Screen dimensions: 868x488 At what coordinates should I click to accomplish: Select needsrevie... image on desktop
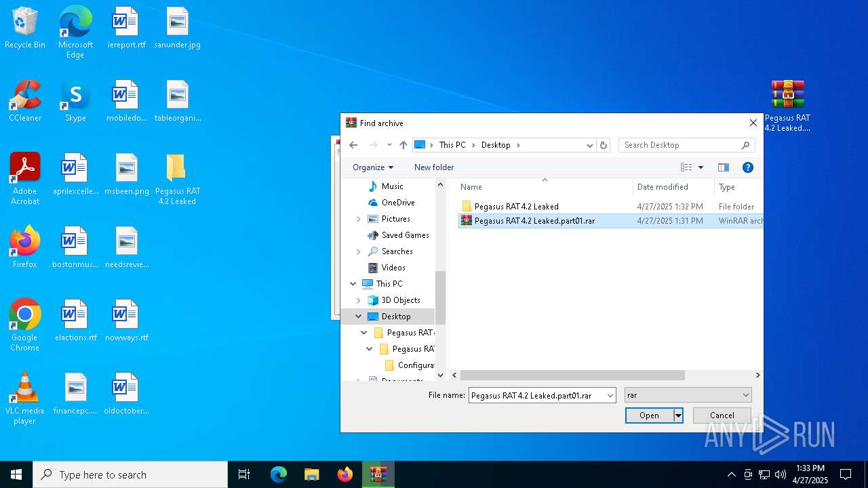coord(126,248)
